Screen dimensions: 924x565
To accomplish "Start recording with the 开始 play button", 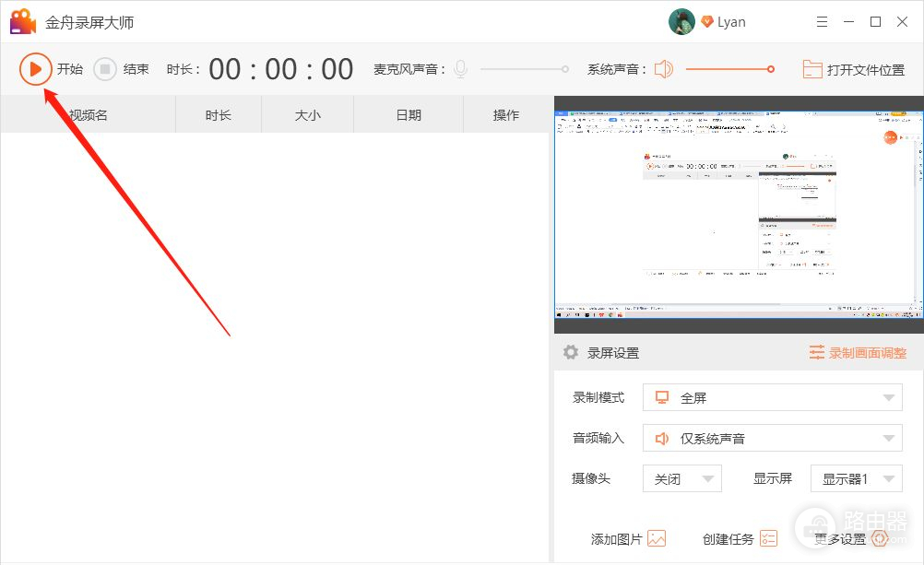I will click(36, 69).
